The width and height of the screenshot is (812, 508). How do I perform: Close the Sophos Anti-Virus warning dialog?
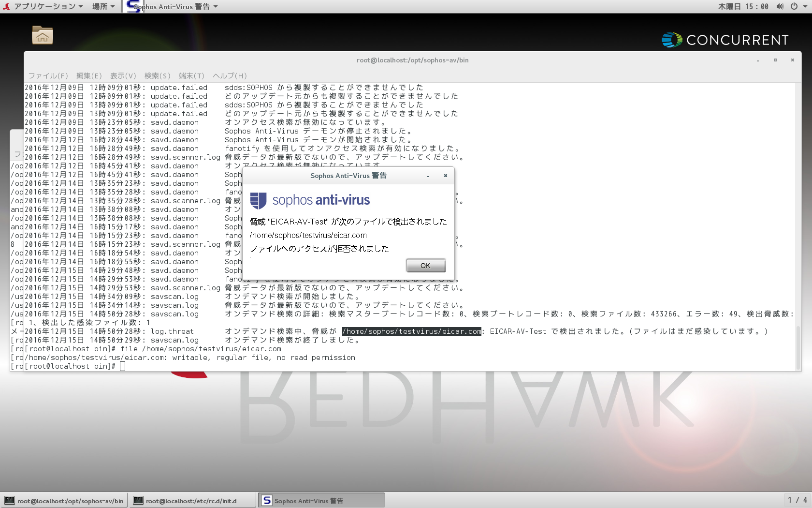446,176
